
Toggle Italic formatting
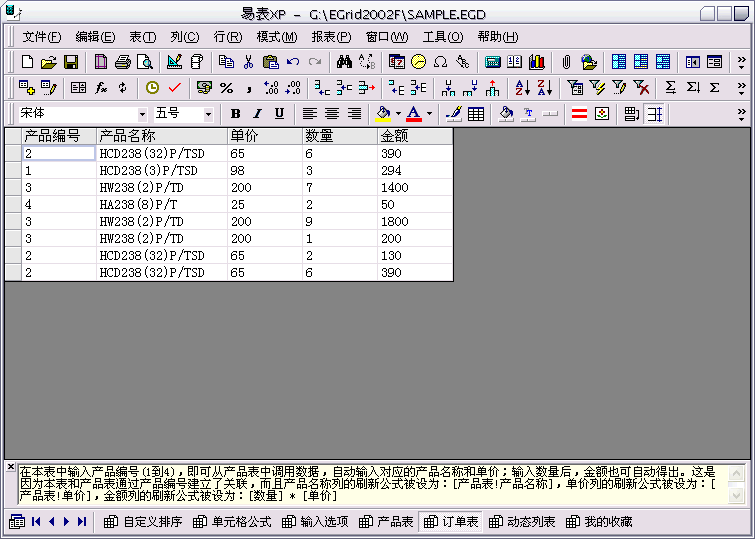pyautogui.click(x=258, y=114)
